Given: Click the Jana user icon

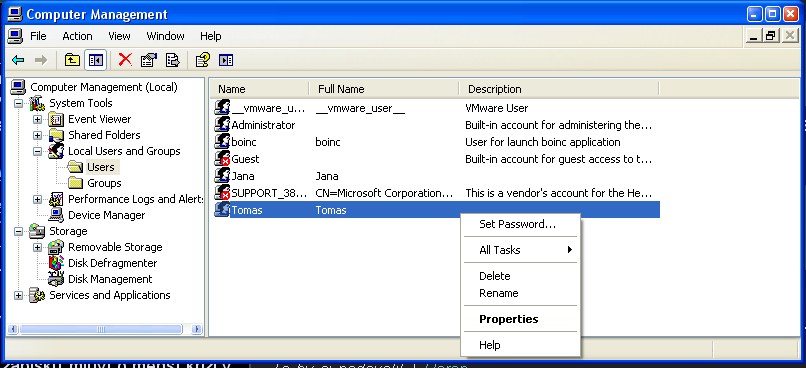Looking at the screenshot, I should (x=222, y=176).
